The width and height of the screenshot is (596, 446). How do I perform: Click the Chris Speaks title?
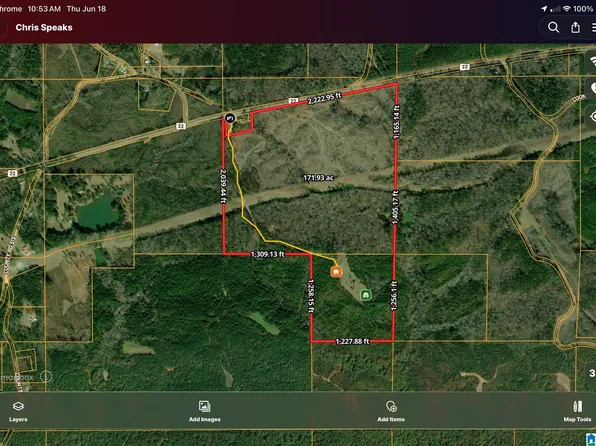pos(44,27)
